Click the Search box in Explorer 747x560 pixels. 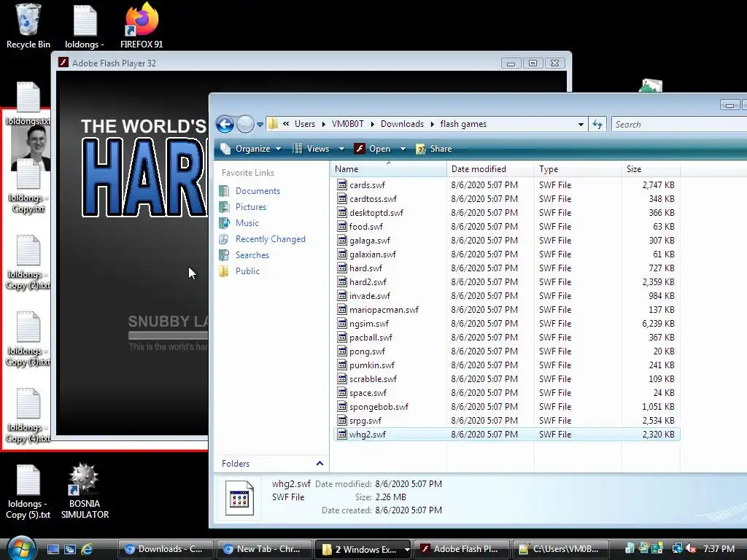coord(679,124)
